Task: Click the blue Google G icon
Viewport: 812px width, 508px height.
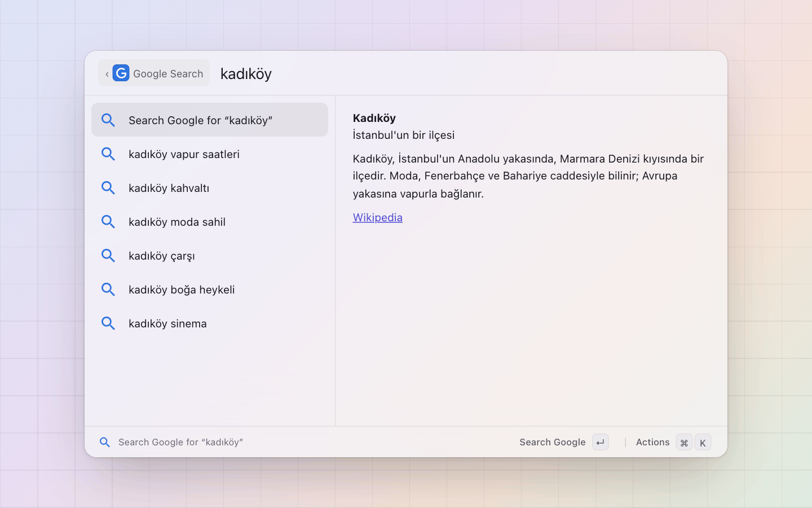Action: pyautogui.click(x=121, y=73)
